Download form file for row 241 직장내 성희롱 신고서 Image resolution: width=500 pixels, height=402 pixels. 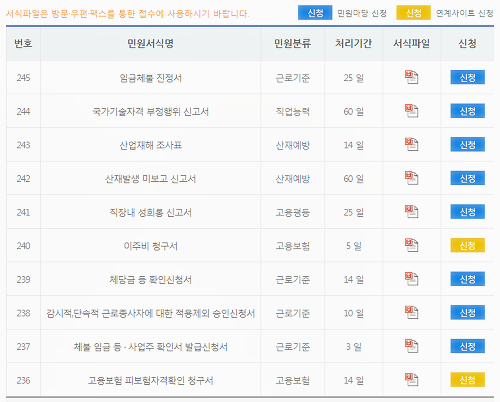coord(411,212)
